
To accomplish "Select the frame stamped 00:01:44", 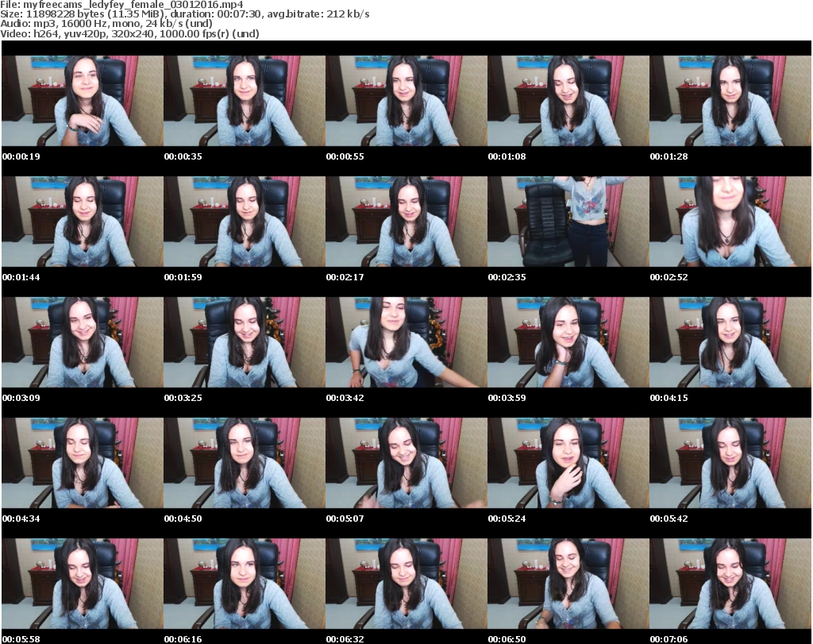I will tap(82, 222).
